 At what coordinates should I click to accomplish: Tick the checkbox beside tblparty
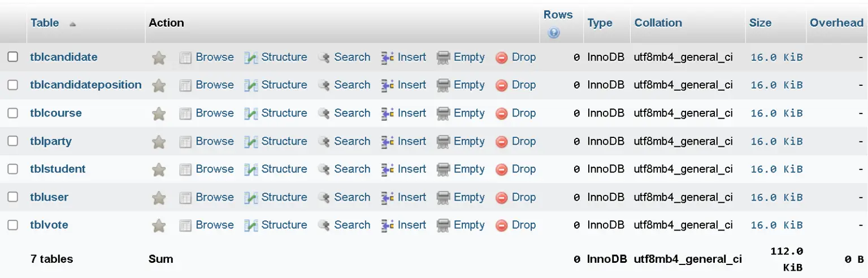coord(12,141)
